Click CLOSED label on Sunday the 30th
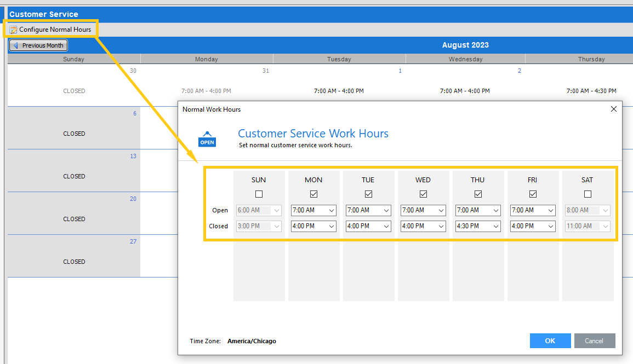The height and width of the screenshot is (364, 633). [x=75, y=91]
